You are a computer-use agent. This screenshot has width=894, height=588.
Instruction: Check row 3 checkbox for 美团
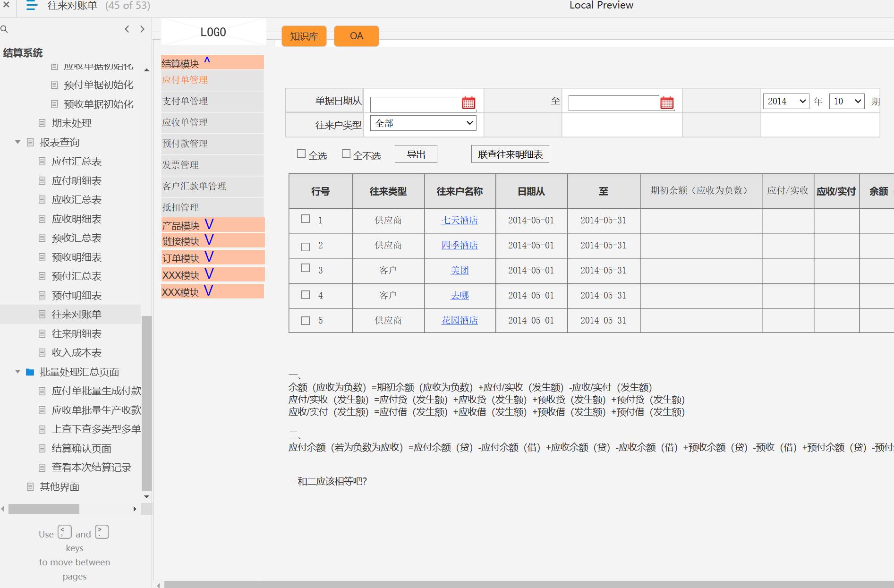(x=306, y=268)
